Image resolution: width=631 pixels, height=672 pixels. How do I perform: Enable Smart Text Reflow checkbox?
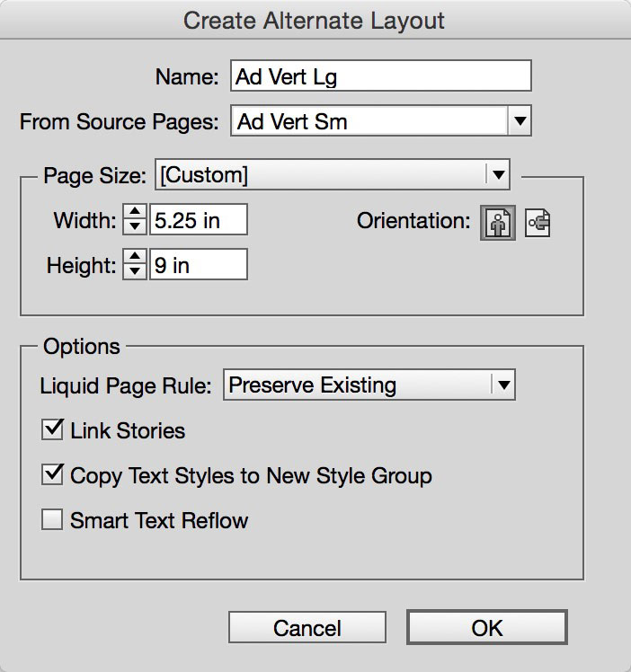coord(53,519)
